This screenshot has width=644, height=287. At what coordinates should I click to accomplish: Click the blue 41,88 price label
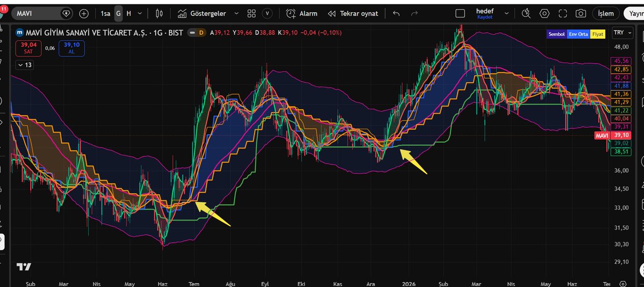click(621, 86)
